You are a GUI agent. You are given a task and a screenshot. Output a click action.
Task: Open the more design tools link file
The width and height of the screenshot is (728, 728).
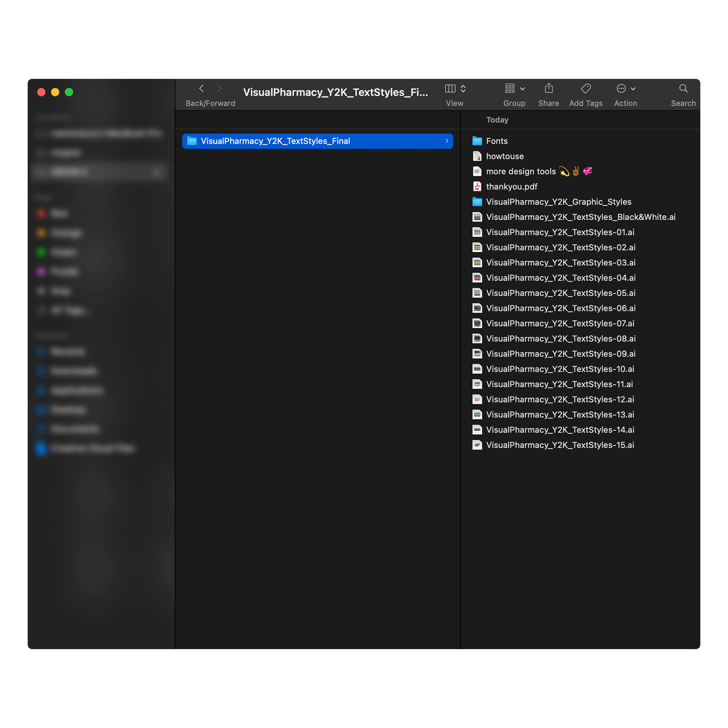point(521,171)
